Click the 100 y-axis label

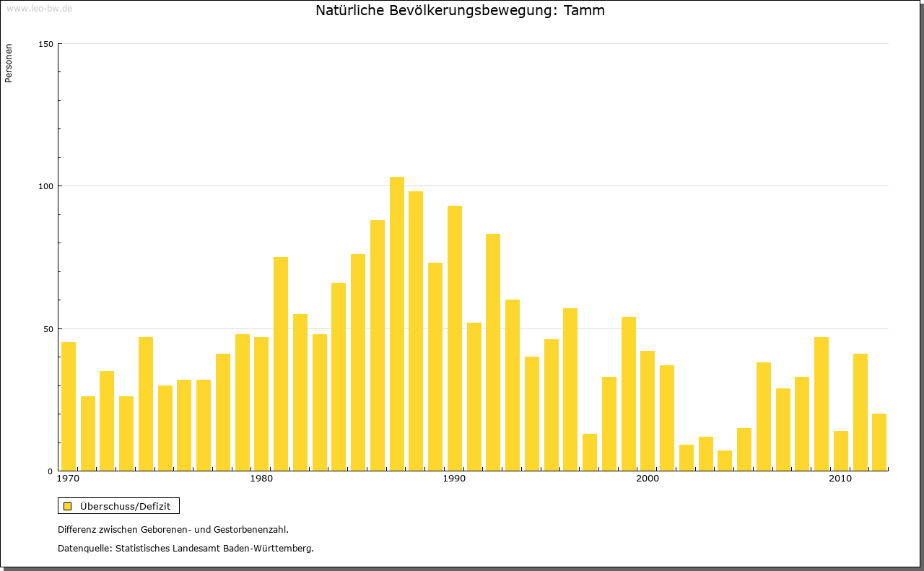point(45,186)
